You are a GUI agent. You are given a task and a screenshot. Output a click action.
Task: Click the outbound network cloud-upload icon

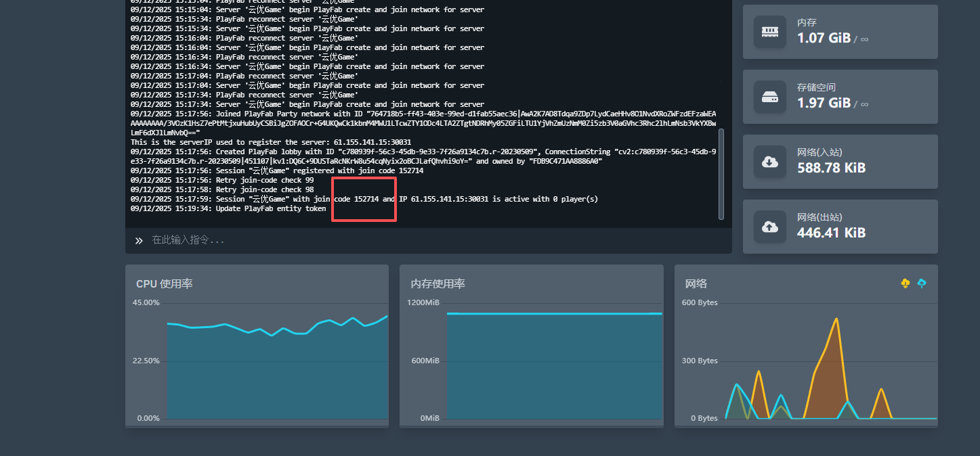(x=770, y=227)
